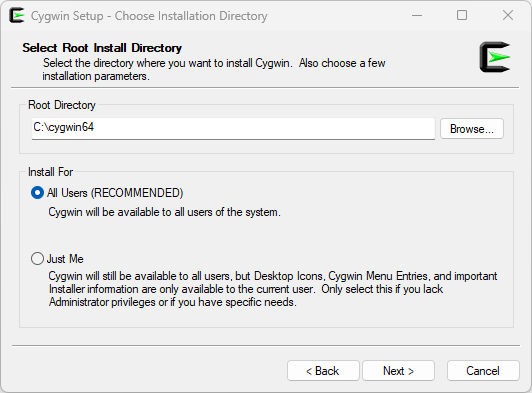Click the 'Root Directory' group label
The height and width of the screenshot is (393, 532).
[62, 105]
